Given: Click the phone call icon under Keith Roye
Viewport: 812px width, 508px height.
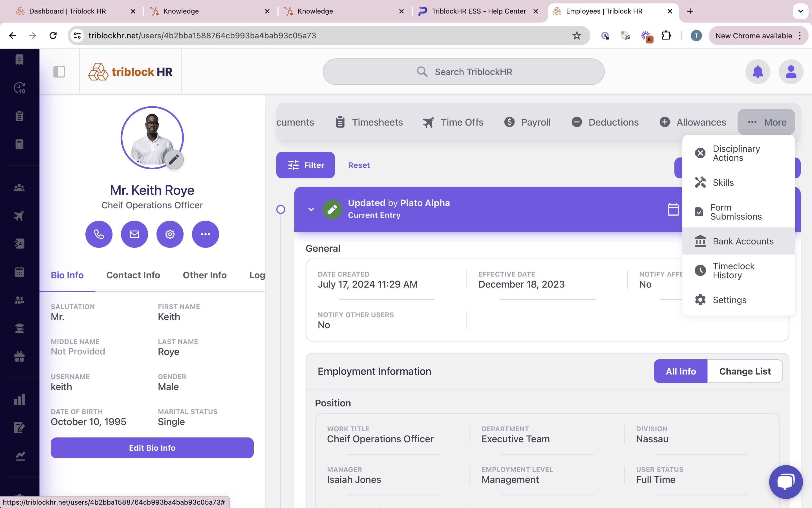Looking at the screenshot, I should click(99, 234).
